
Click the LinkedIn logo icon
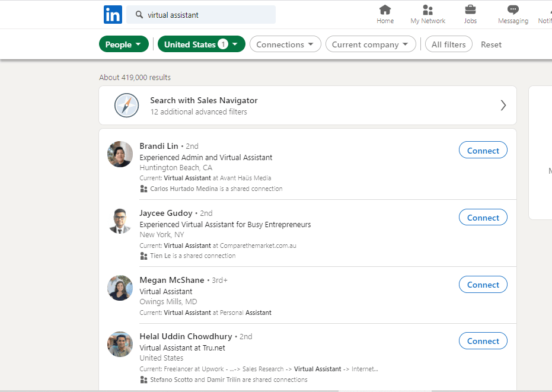(x=113, y=14)
